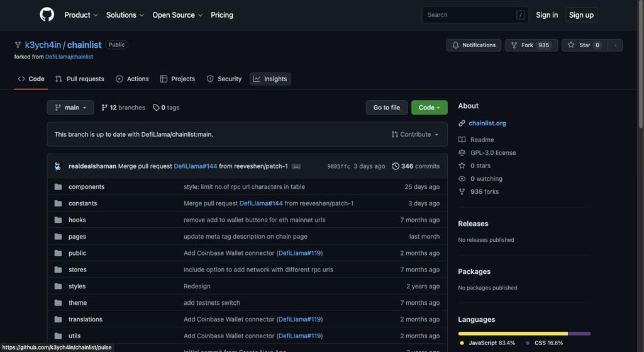Open the Packages section heading
Screen dimensions: 644x352
[474, 272]
